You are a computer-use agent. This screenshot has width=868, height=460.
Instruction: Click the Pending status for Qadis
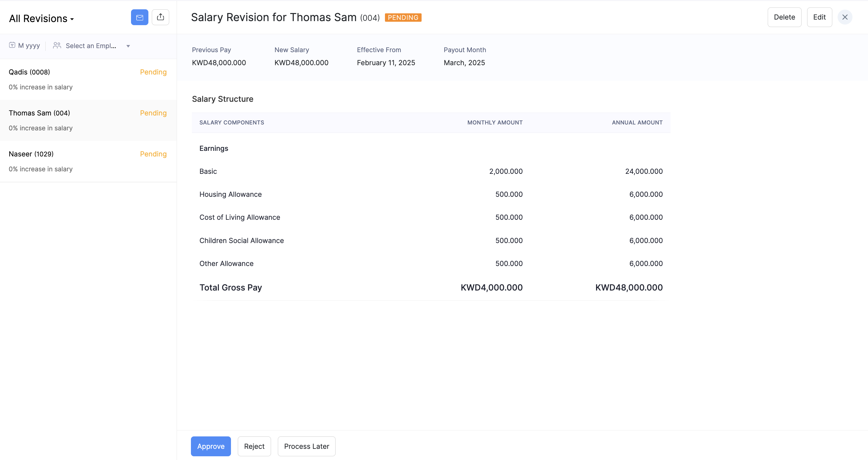(153, 72)
